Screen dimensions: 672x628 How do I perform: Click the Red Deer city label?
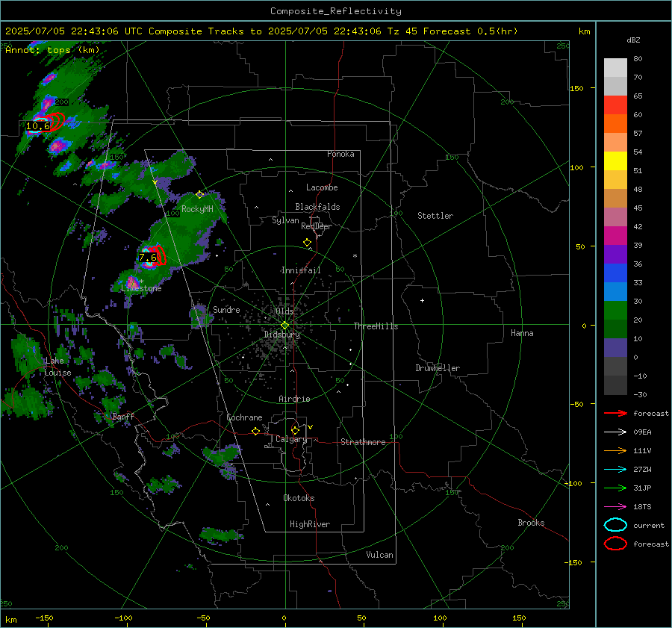coord(317,226)
